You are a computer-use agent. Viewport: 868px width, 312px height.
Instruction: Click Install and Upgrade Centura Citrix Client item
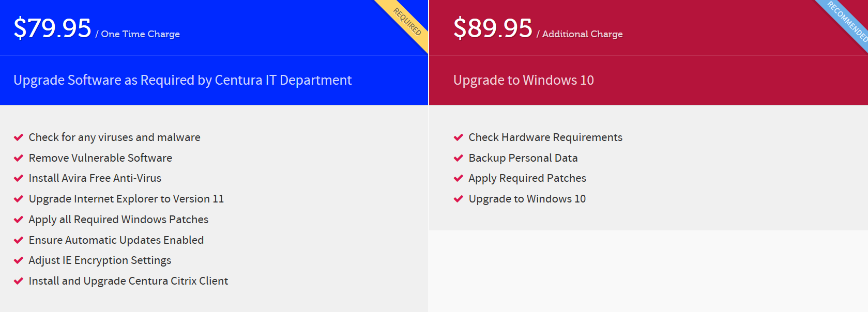(x=128, y=281)
